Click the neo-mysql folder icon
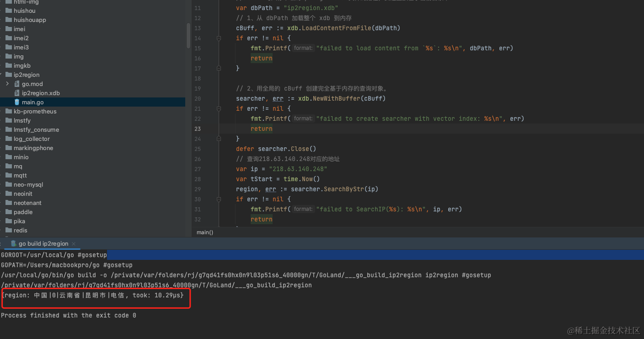Viewport: 644px width, 339px height. [x=9, y=184]
